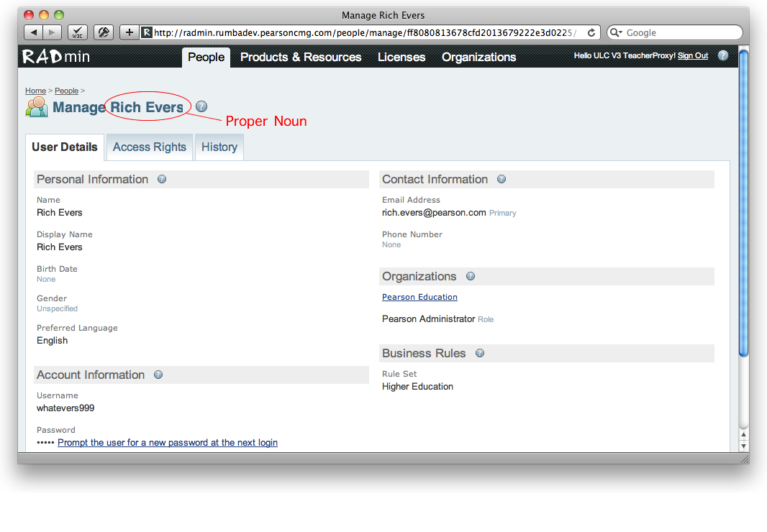Open the Licenses navigation tab

(401, 58)
